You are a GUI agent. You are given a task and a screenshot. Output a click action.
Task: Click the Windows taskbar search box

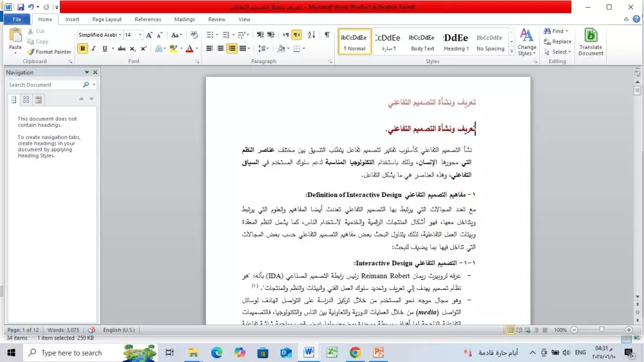pos(90,352)
